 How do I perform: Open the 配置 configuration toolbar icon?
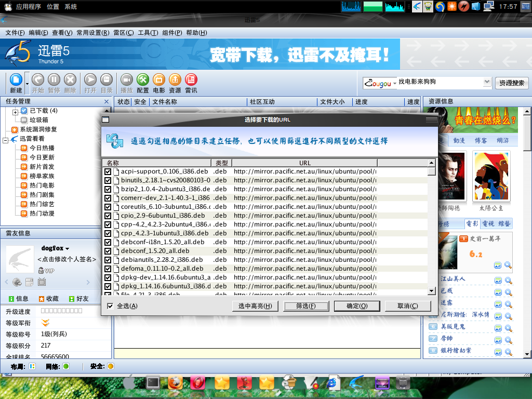[143, 80]
